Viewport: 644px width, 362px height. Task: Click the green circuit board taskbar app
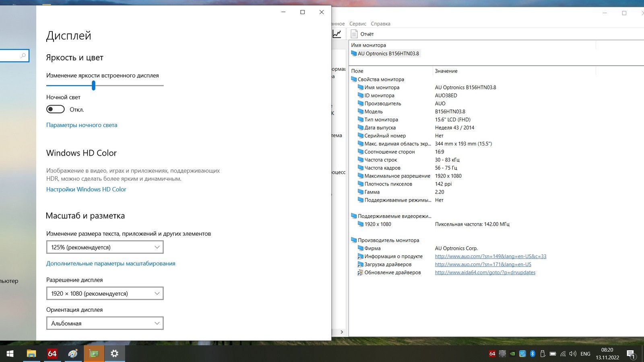point(94,354)
